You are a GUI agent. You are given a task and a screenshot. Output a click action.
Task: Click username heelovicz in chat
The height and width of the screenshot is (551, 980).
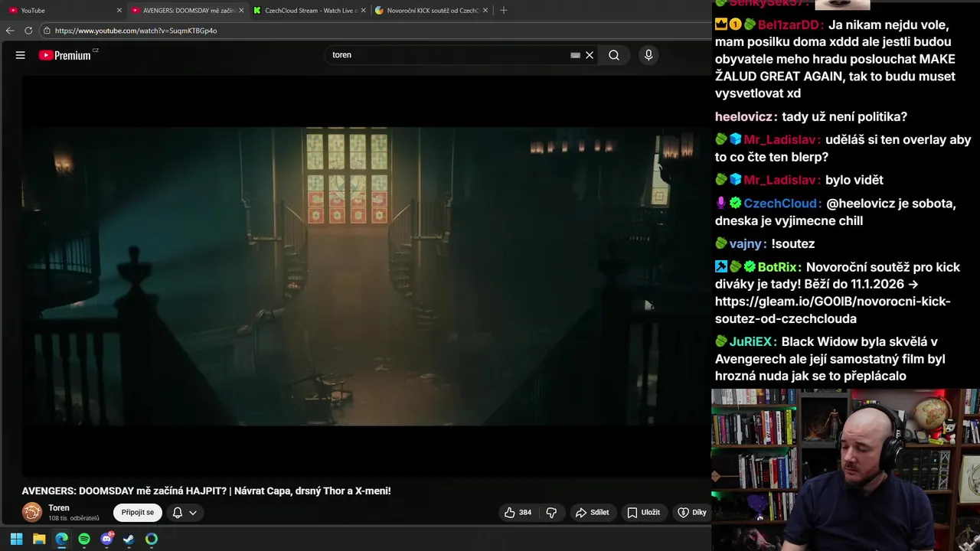743,117
